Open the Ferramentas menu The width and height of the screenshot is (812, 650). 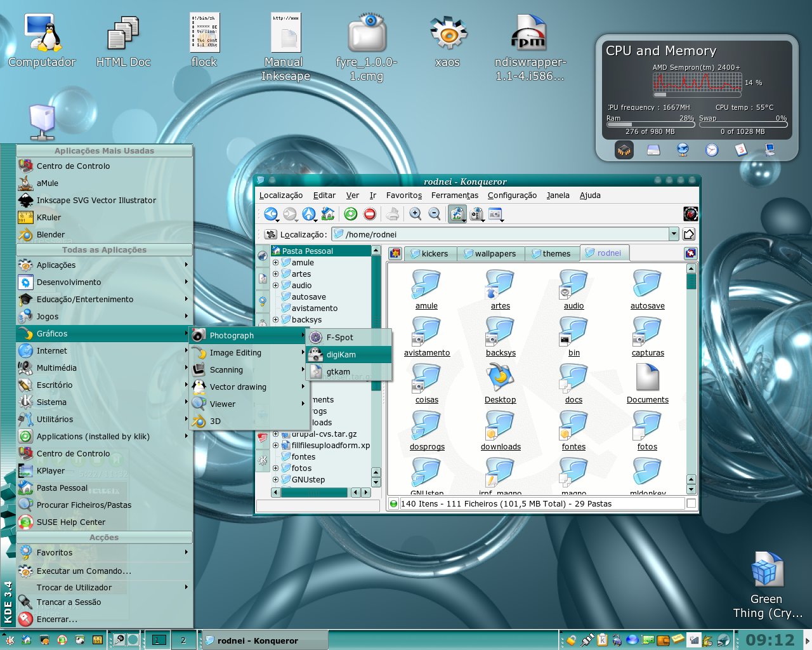[x=455, y=196]
